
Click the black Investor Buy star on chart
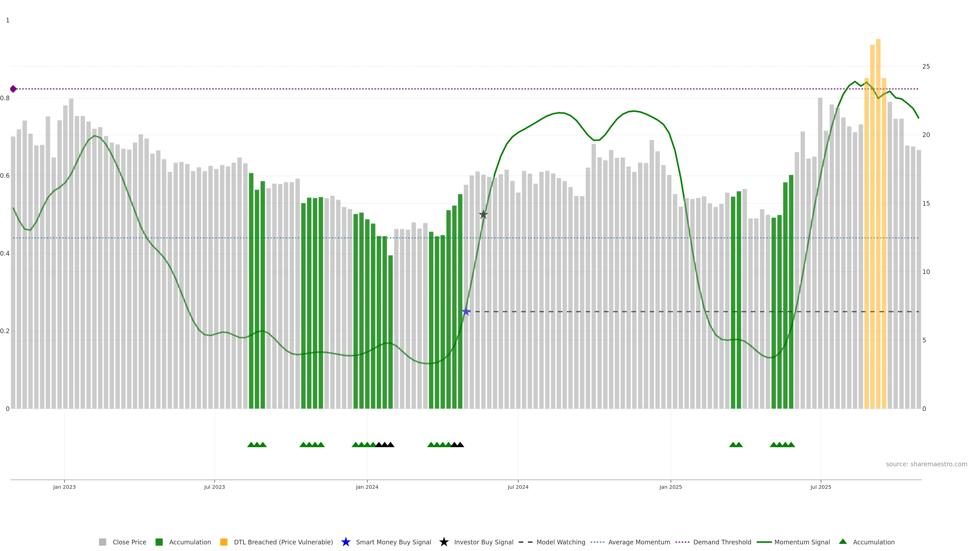[x=483, y=215]
